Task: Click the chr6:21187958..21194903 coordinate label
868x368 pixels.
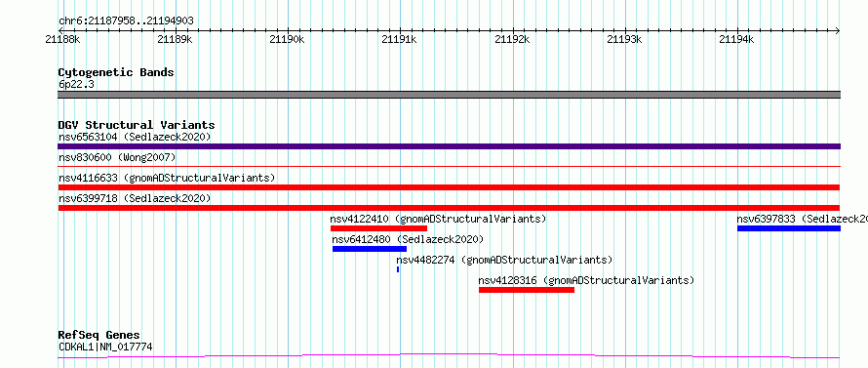Action: (126, 21)
